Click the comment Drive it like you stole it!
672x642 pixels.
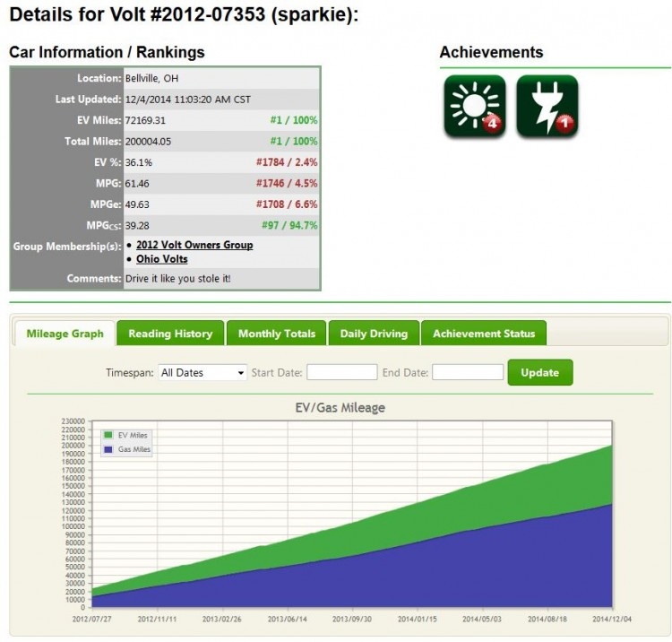point(178,279)
